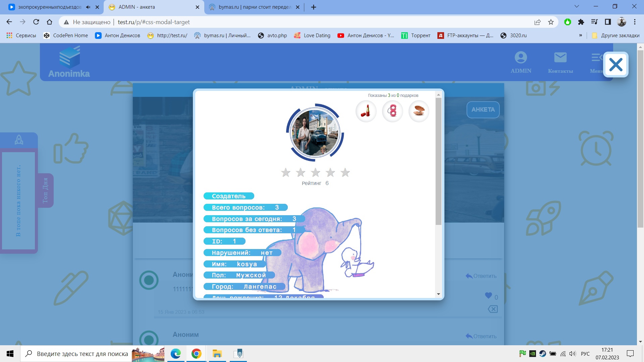The height and width of the screenshot is (362, 644).
Task: Click the delete message icon
Action: [x=493, y=309]
